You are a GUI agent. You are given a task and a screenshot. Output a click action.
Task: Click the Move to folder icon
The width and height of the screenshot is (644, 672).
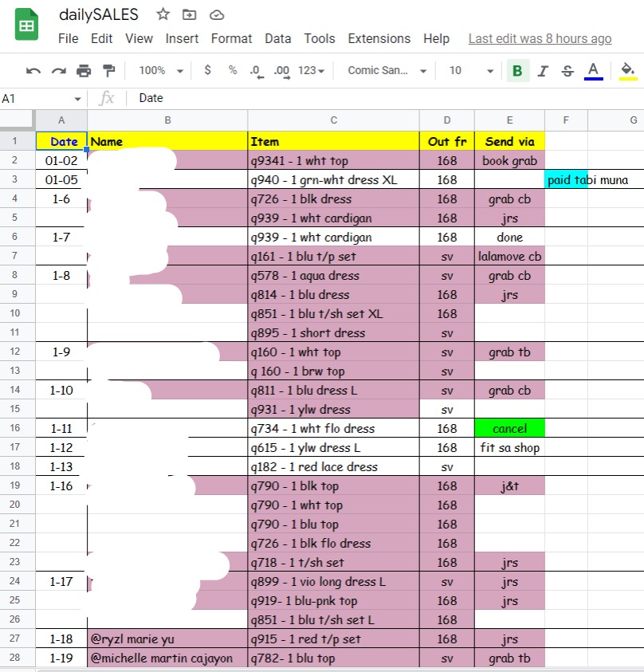coord(189,14)
